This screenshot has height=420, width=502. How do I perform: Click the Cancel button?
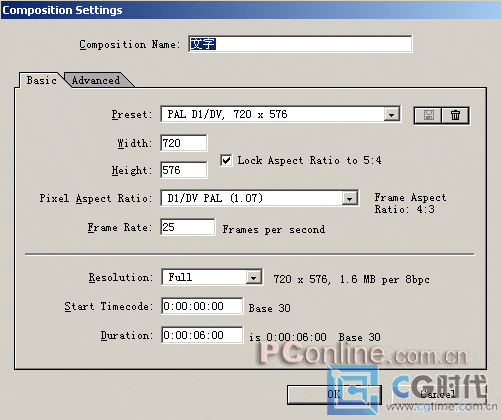point(438,394)
